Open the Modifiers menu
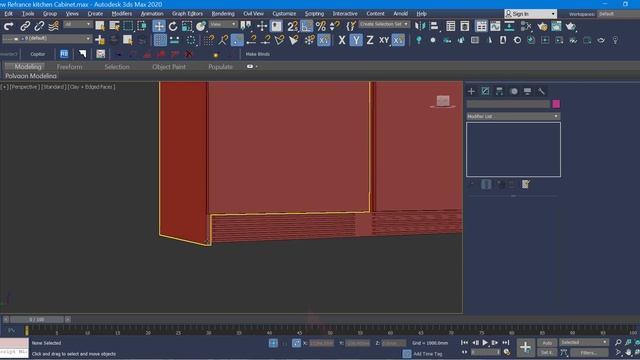 (x=122, y=13)
